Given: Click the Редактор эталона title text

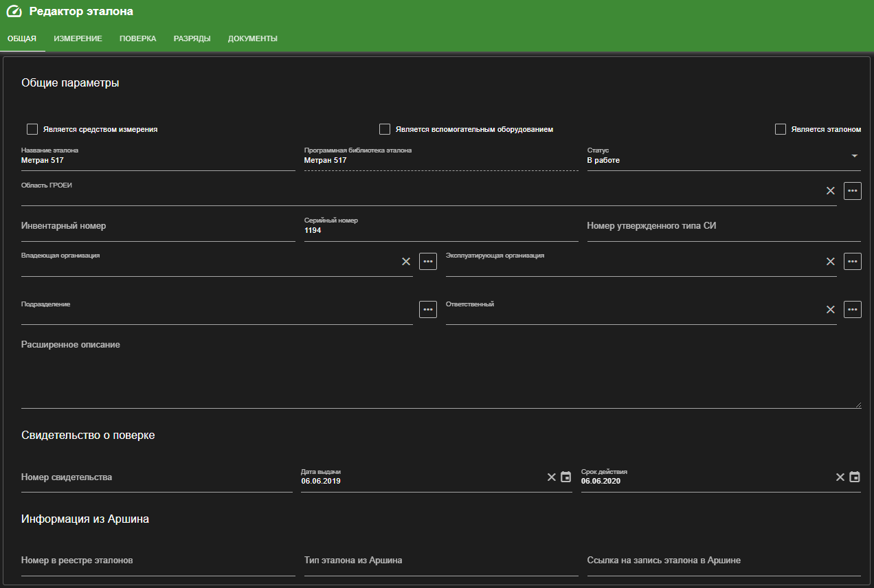Looking at the screenshot, I should click(81, 12).
